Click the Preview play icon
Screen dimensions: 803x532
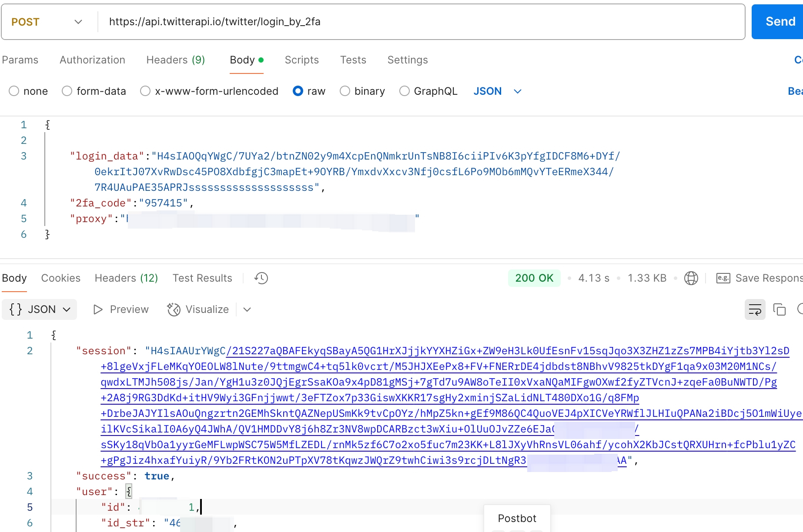pos(98,309)
